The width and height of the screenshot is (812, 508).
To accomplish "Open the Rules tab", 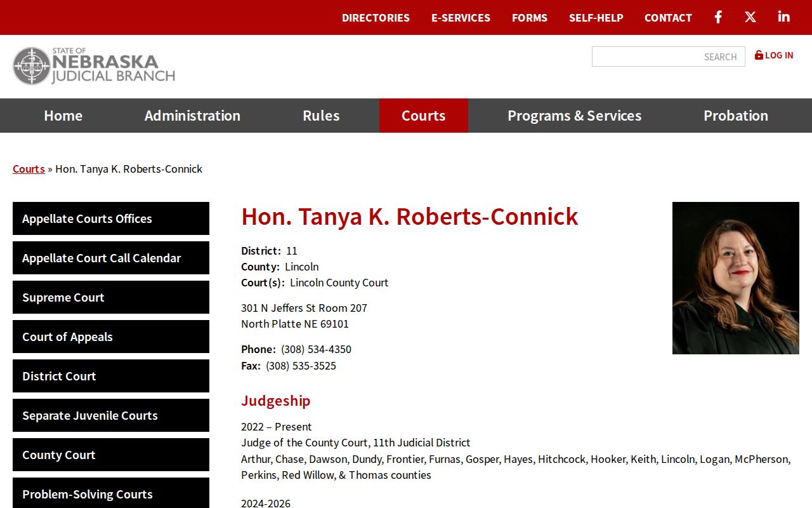I will (x=321, y=116).
